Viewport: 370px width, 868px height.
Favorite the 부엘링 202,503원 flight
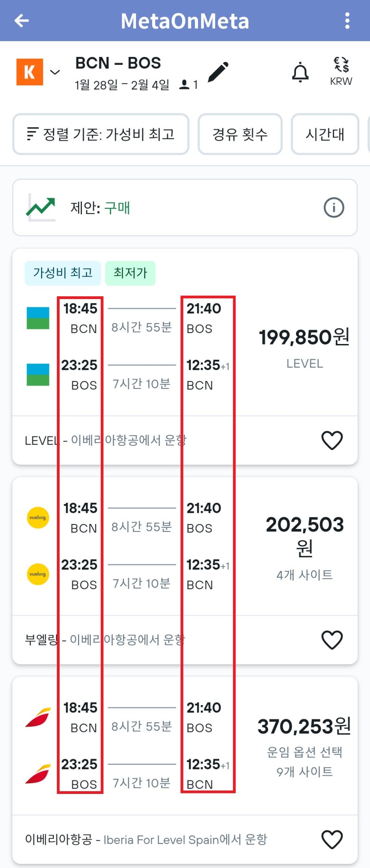332,640
